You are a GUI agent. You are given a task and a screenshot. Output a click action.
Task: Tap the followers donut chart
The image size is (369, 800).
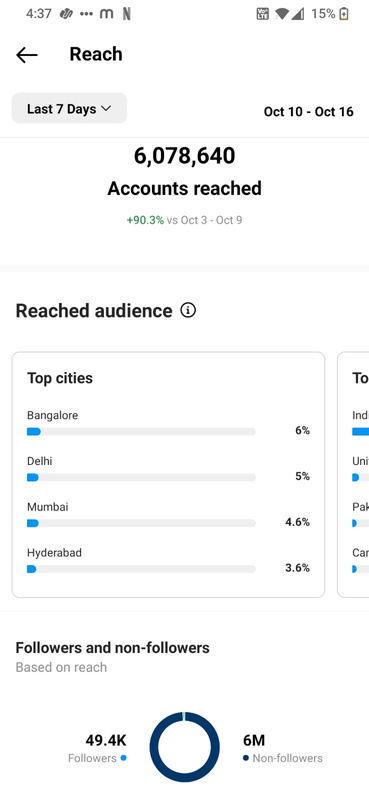[x=185, y=747]
